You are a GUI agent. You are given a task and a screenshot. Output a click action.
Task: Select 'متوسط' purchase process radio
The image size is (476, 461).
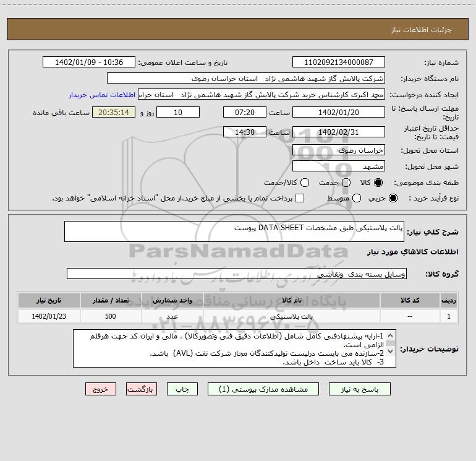coord(355,198)
